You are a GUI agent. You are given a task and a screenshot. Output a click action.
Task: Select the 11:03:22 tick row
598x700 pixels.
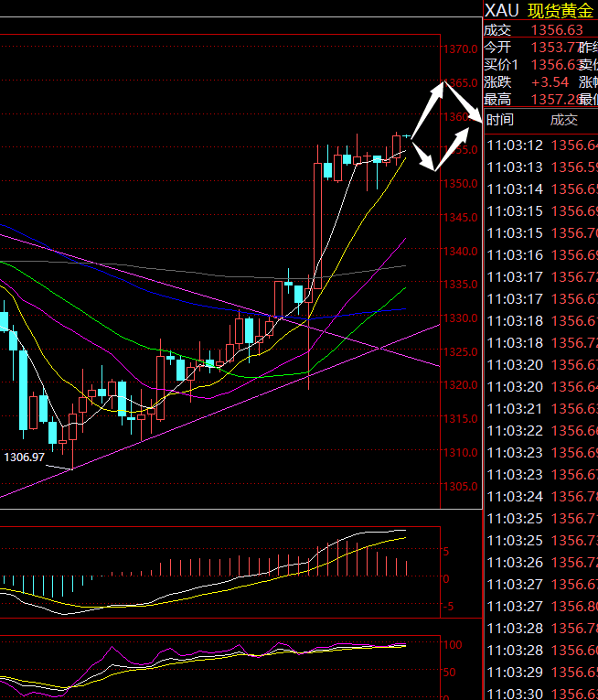pos(541,430)
